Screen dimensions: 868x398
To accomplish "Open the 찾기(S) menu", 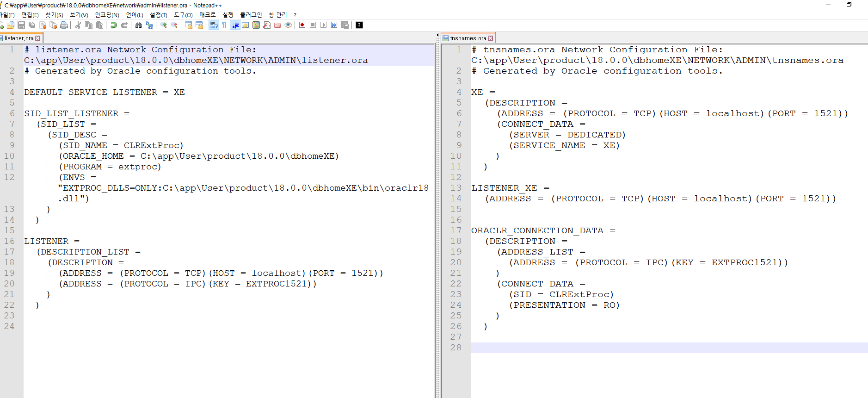I will click(54, 15).
